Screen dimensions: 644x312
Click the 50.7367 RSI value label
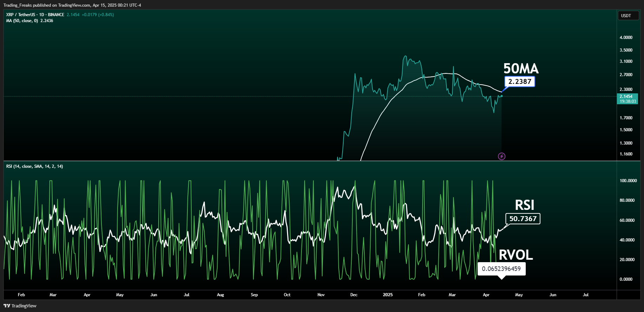coord(523,219)
